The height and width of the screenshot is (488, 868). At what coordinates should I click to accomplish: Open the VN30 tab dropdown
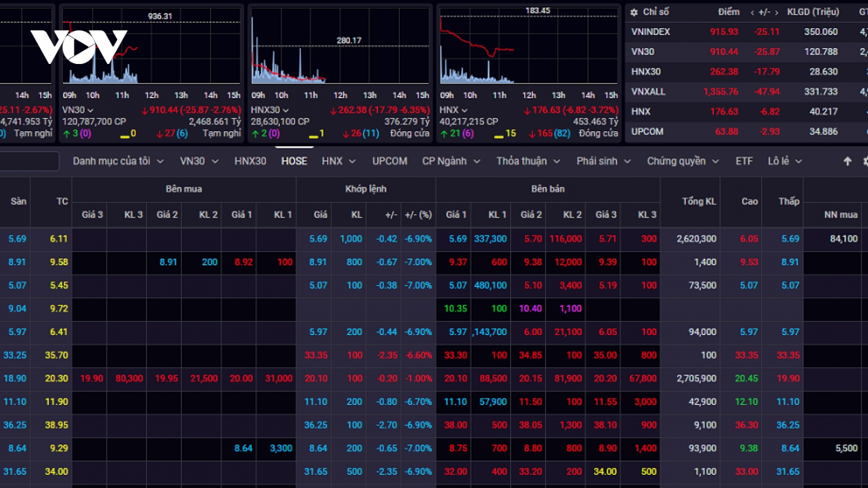[215, 162]
